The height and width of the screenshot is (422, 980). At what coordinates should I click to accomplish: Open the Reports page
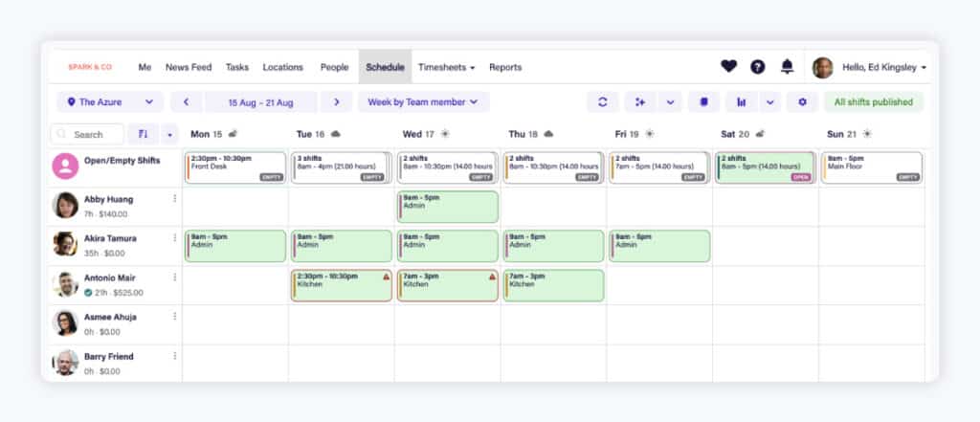[x=505, y=67]
